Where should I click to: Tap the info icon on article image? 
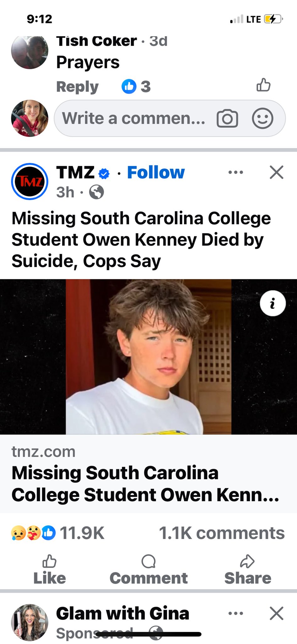pos(273,303)
